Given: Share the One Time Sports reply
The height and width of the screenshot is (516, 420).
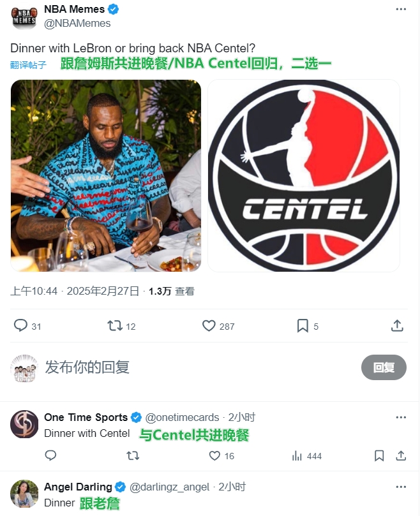Looking at the screenshot, I should click(x=401, y=456).
